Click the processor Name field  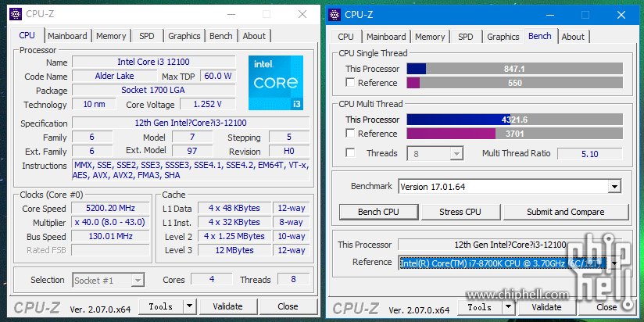154,62
